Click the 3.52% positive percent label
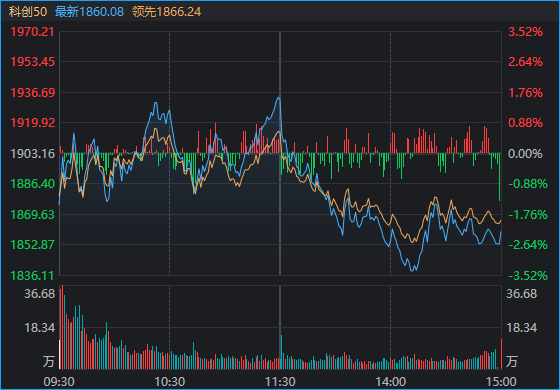Viewport: 560px width, 390px height. coord(525,32)
